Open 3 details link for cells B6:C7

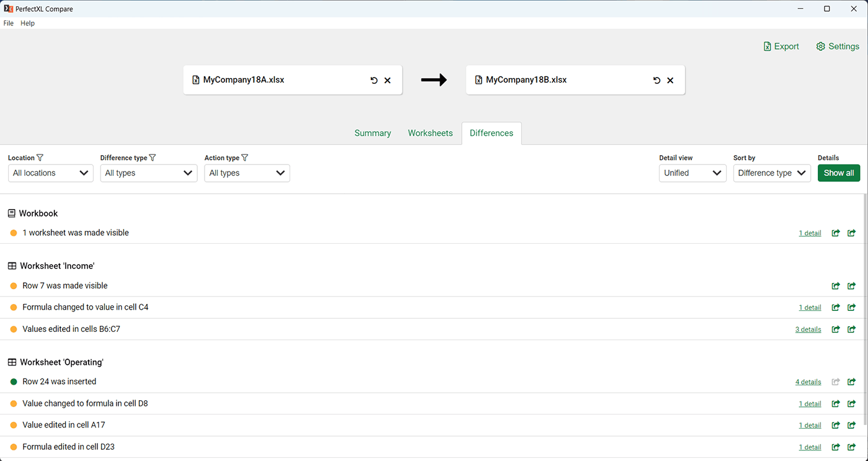coord(808,329)
